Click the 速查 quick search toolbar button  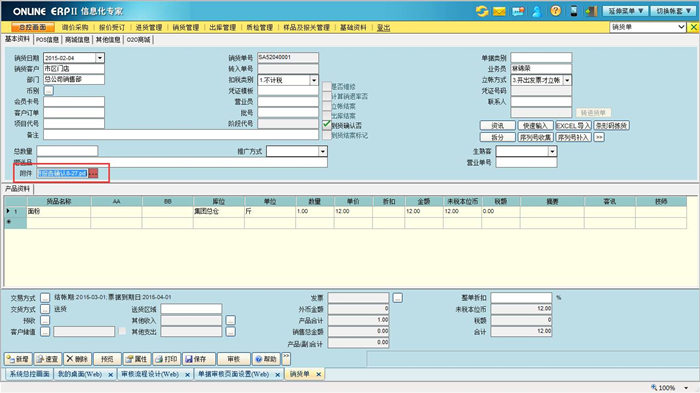[48, 359]
